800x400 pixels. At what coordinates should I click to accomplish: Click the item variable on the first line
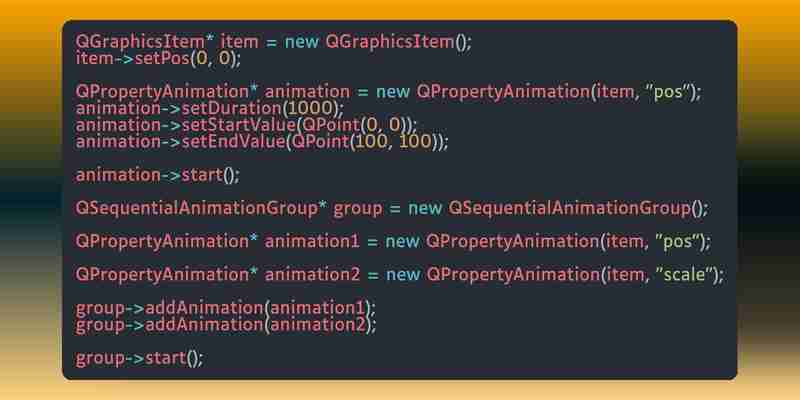click(x=239, y=41)
